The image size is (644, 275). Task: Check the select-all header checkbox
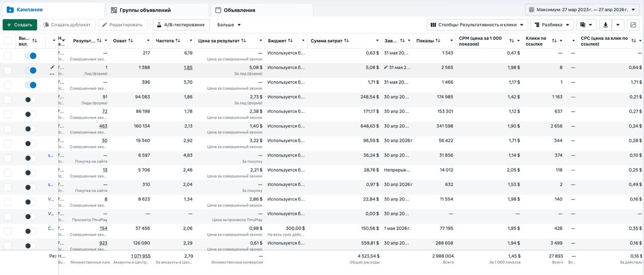pyautogui.click(x=8, y=41)
